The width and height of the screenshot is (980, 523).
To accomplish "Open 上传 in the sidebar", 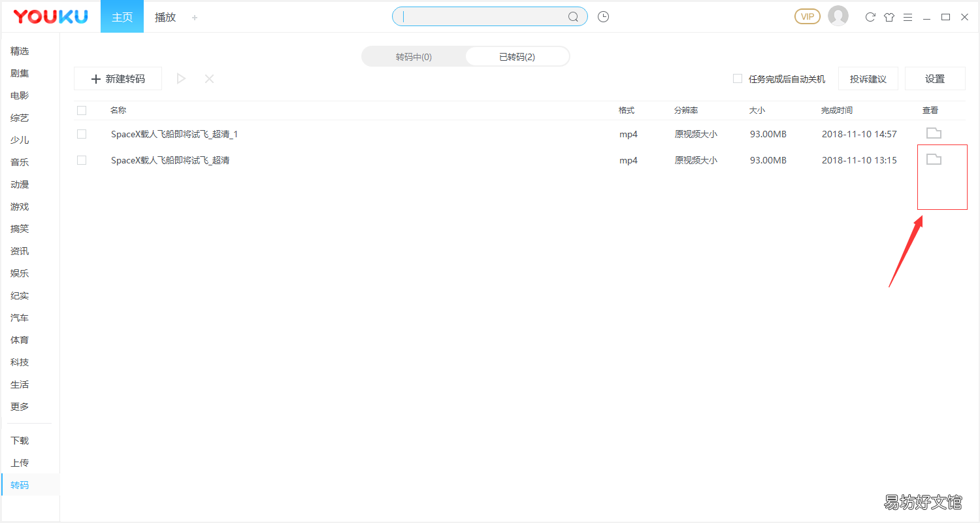I will click(20, 463).
